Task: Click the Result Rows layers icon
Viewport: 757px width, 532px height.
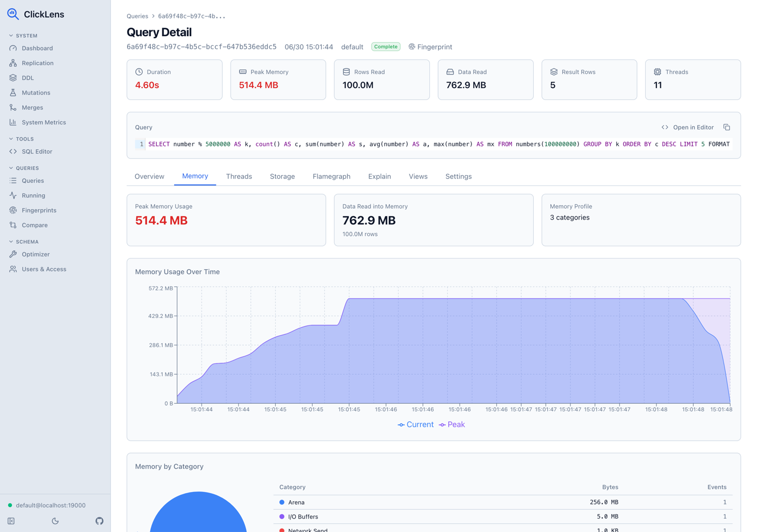Action: 554,72
